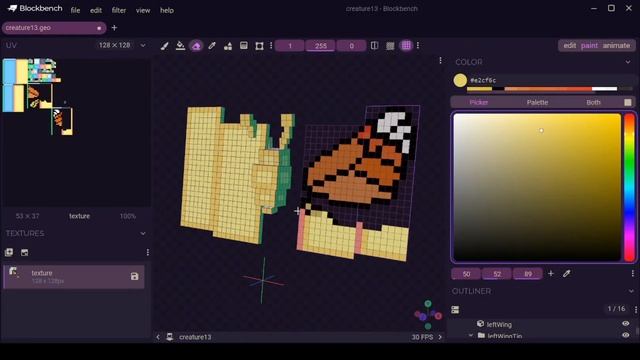Screen dimensions: 640x360
Task: Click the 100% zoom value in UV panel
Action: [128, 216]
